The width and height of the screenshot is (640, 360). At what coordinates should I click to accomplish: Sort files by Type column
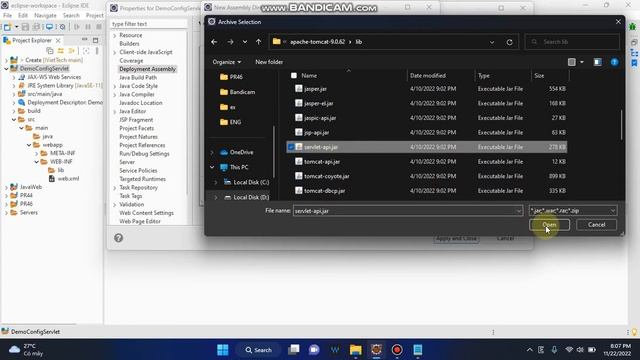pos(484,76)
